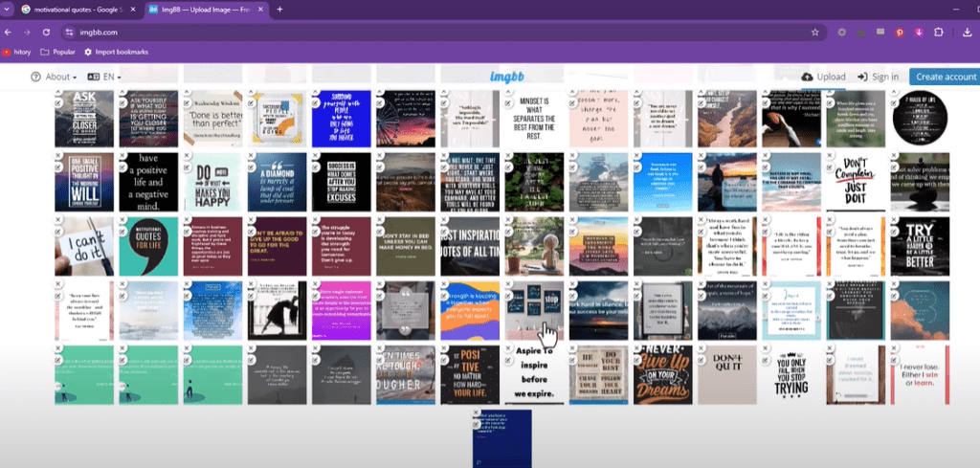
Task: Click the Upload button in header
Action: (823, 77)
